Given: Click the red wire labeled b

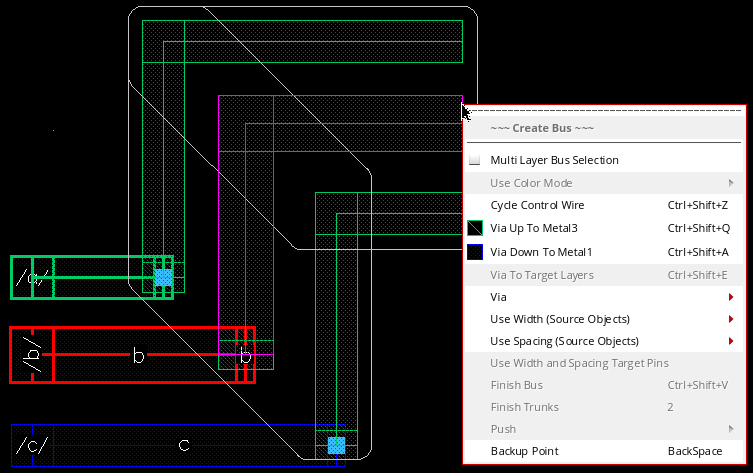Looking at the screenshot, I should point(139,356).
